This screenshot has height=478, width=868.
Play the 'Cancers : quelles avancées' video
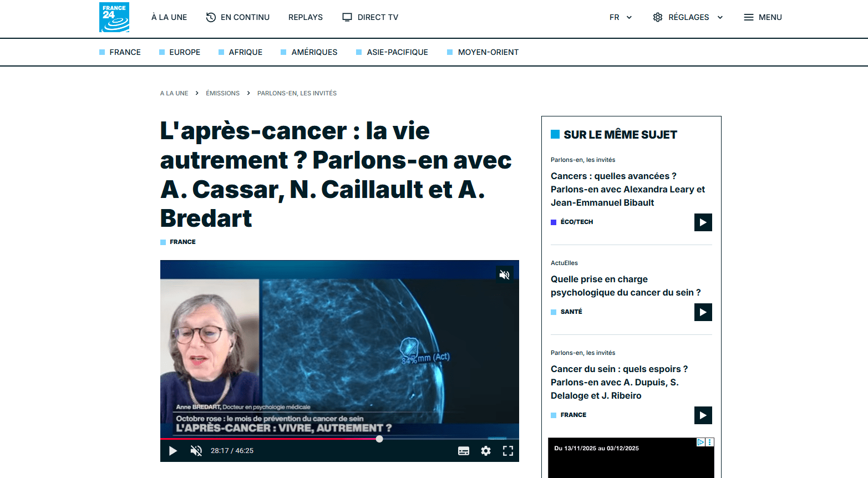tap(703, 222)
